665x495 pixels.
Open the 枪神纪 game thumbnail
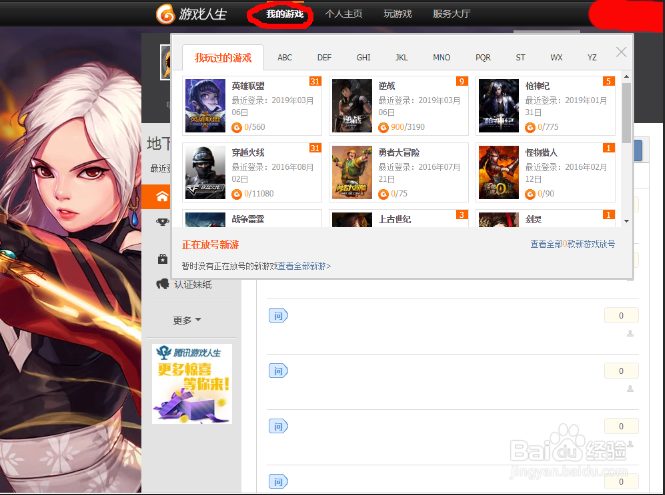pyautogui.click(x=499, y=106)
